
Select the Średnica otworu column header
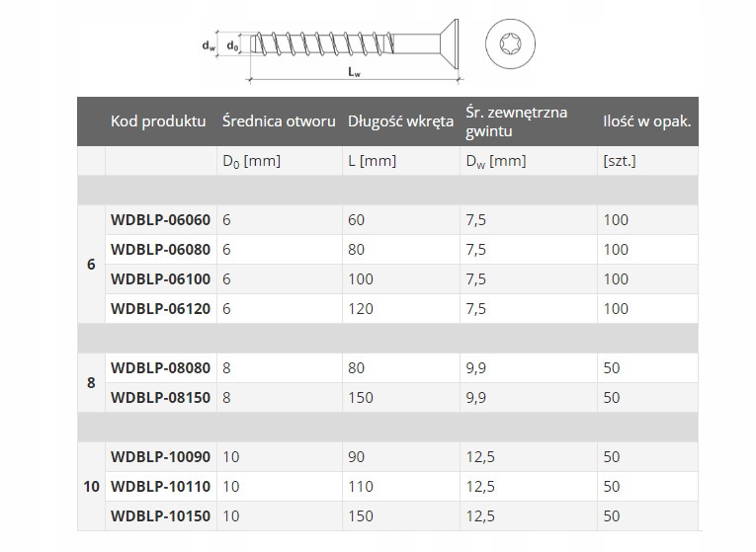click(279, 121)
